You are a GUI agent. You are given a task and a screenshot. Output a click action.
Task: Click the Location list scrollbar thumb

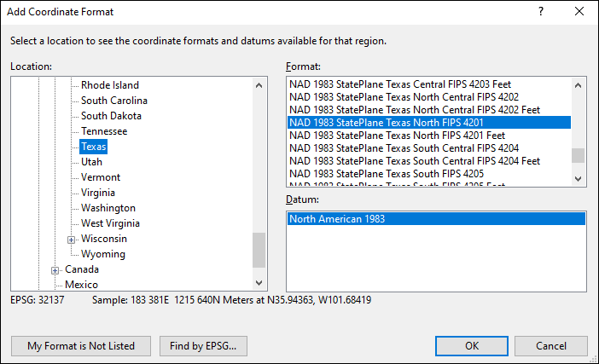coord(259,251)
